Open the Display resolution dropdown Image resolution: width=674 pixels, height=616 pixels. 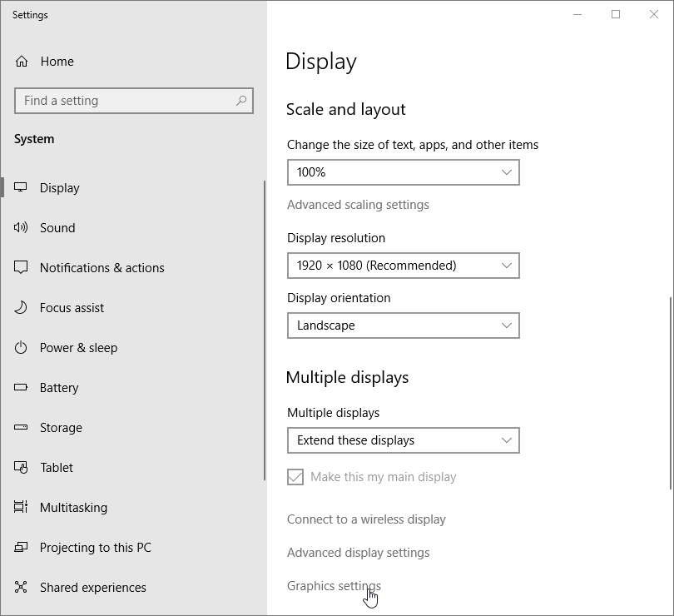point(403,266)
